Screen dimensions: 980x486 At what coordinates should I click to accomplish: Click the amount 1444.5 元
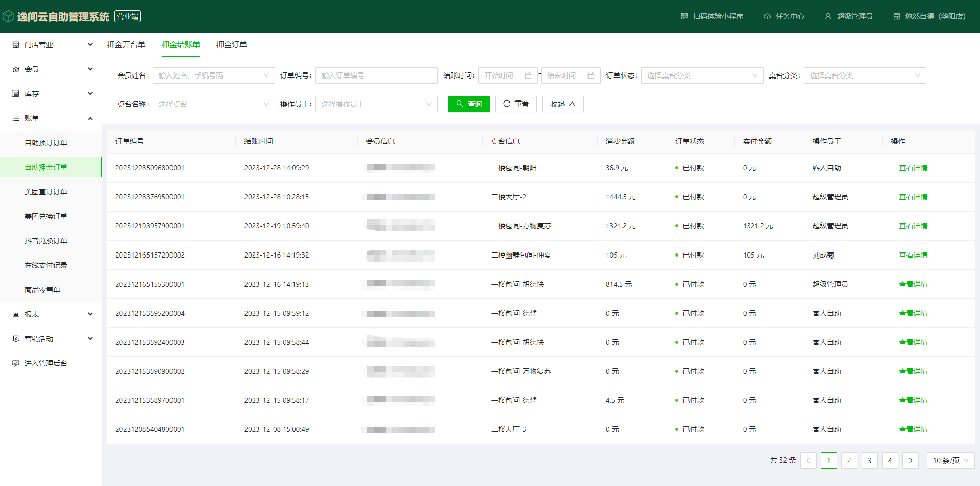[x=621, y=197]
